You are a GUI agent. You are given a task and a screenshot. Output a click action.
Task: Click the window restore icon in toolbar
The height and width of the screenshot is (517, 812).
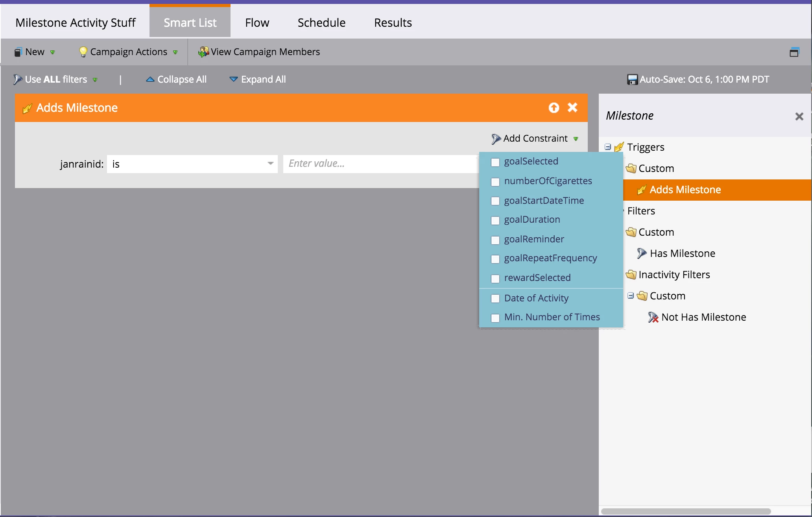(x=794, y=52)
